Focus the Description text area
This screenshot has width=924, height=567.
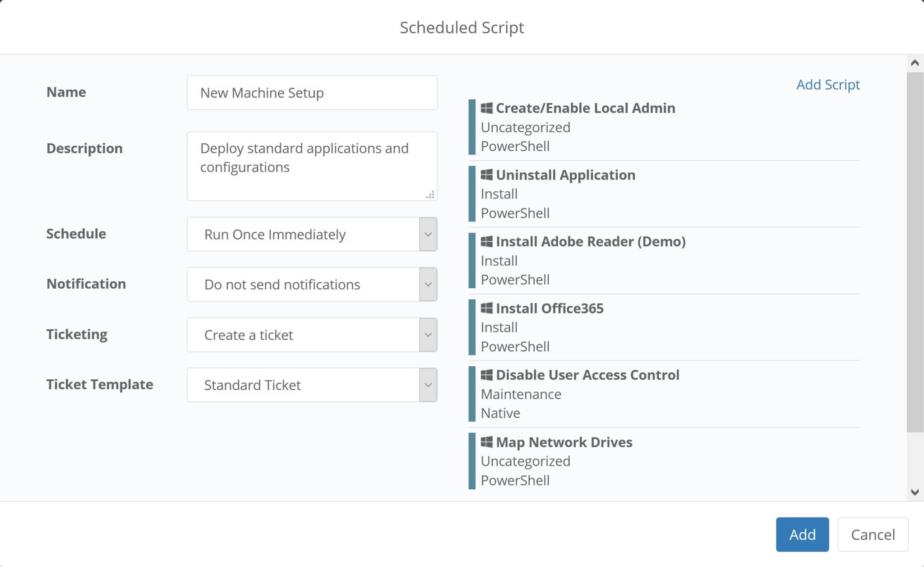[x=312, y=166]
